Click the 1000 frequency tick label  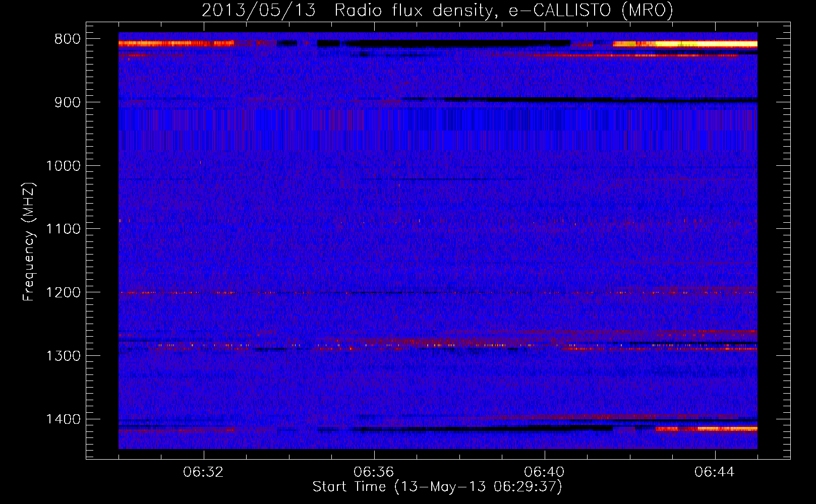[63, 166]
